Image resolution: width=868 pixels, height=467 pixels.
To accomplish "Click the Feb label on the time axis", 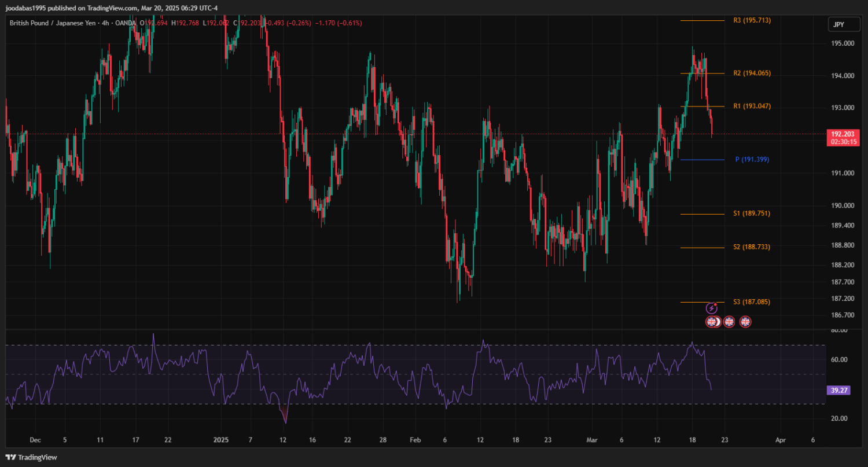I will [415, 440].
